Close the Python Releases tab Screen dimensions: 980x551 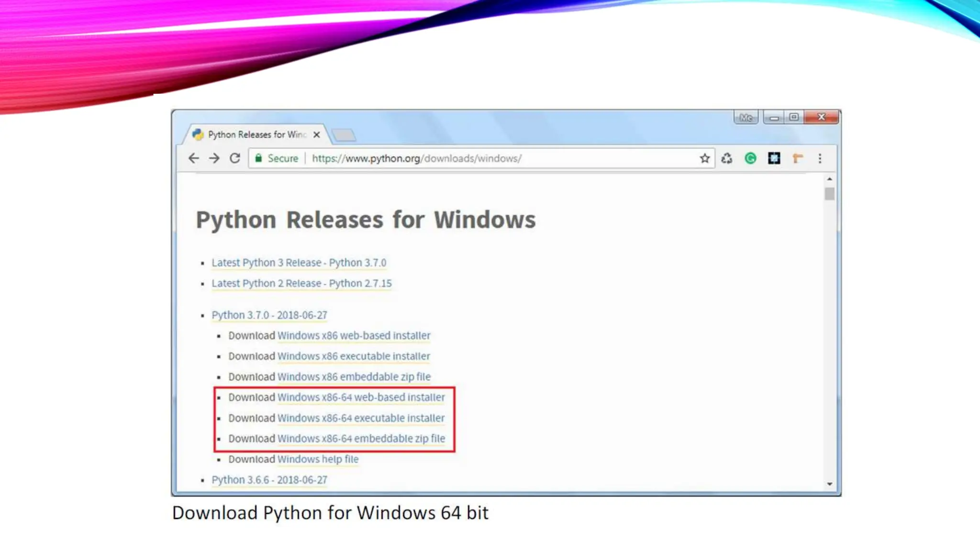[x=316, y=135]
